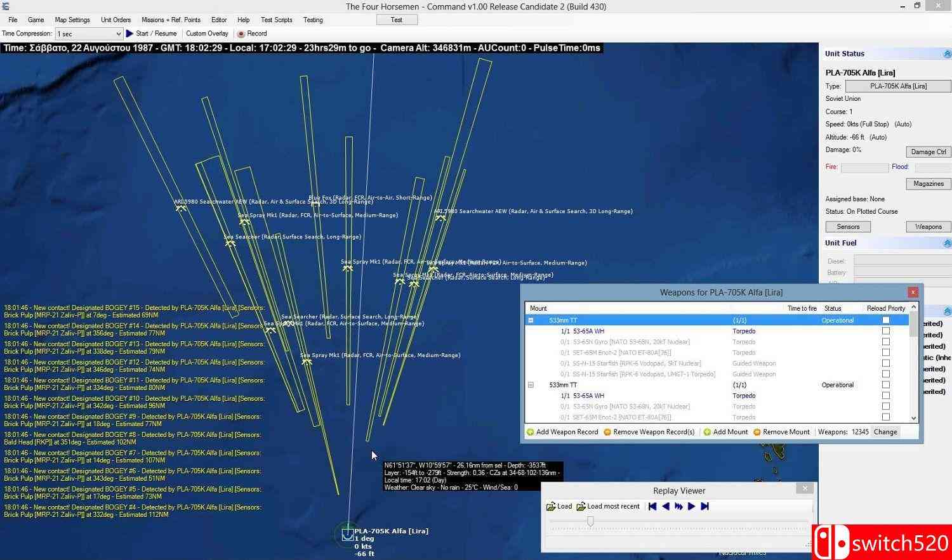The image size is (952, 560).
Task: Click Add Weapon Record
Action: click(562, 432)
